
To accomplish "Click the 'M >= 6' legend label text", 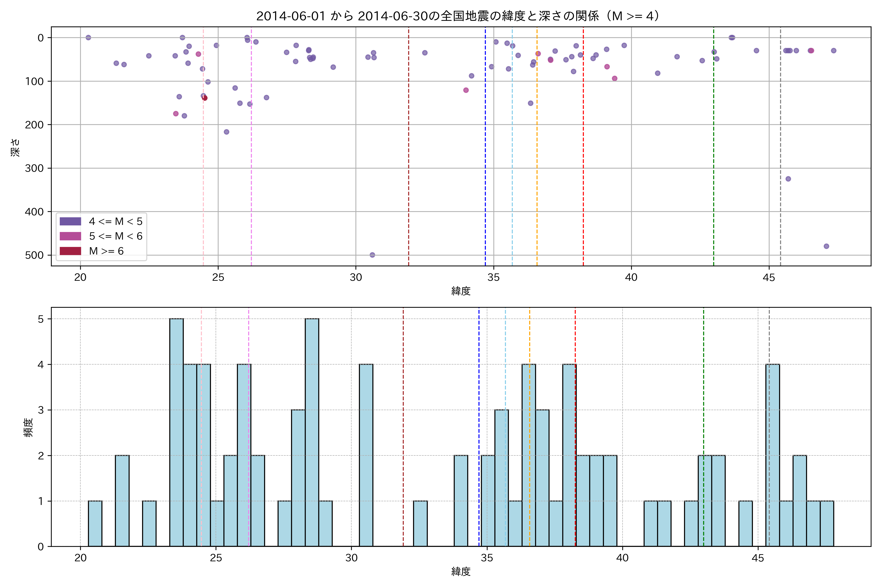I will coord(106,251).
